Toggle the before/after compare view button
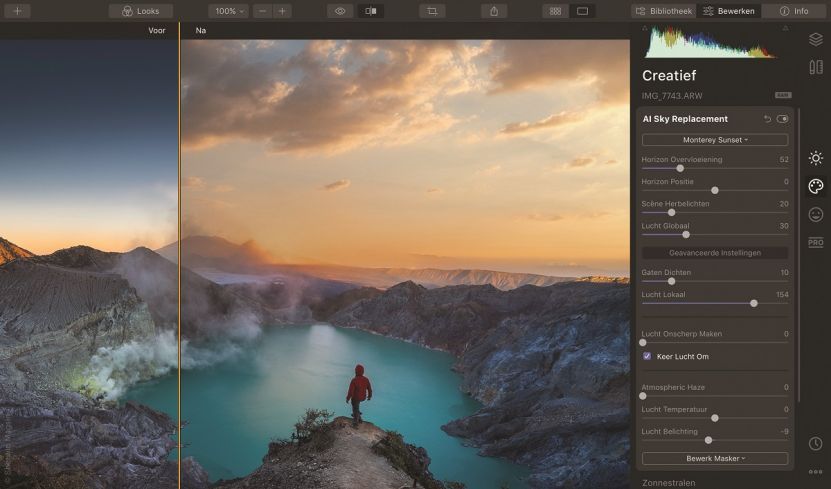 tap(371, 11)
